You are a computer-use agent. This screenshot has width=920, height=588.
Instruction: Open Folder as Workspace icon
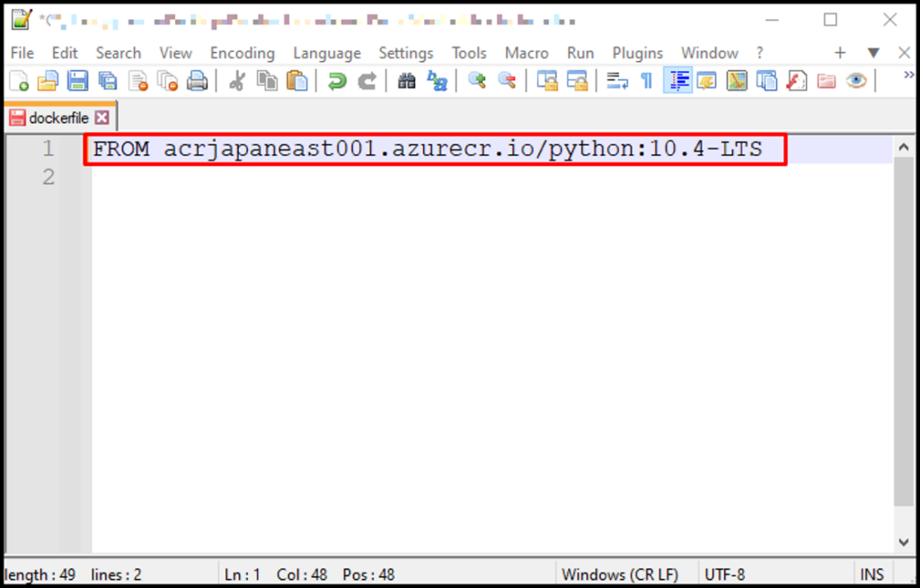(827, 81)
